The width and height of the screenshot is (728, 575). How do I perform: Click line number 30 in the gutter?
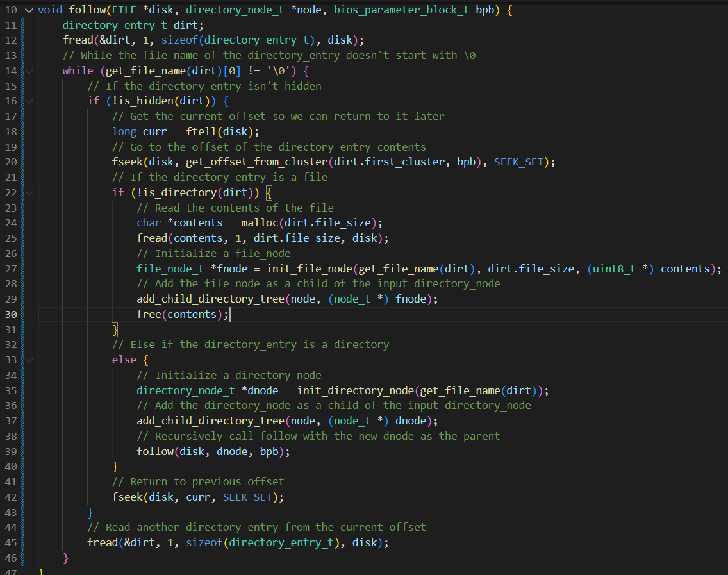(10, 314)
